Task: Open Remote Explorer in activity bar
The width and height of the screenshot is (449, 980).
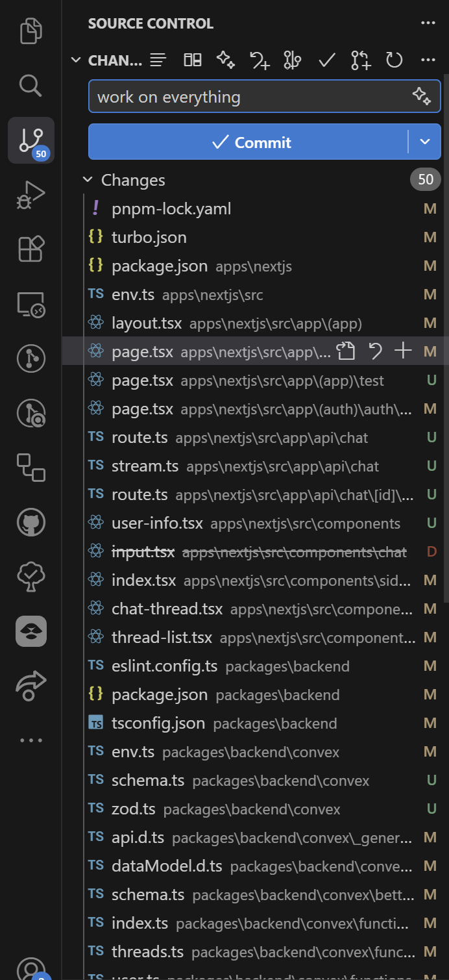Action: (30, 304)
